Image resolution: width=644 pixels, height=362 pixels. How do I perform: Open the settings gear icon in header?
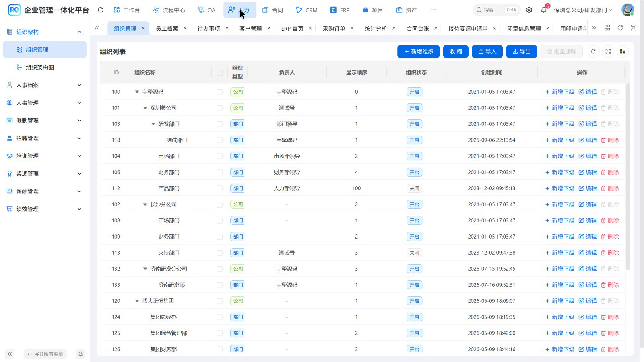click(x=529, y=10)
